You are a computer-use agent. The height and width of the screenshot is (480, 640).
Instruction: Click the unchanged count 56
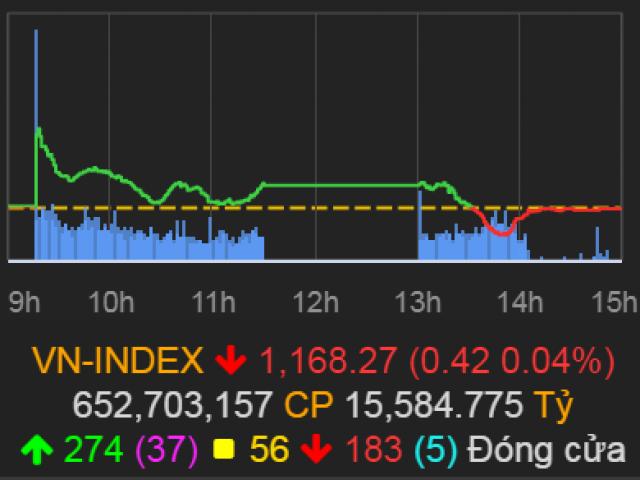[x=269, y=449]
